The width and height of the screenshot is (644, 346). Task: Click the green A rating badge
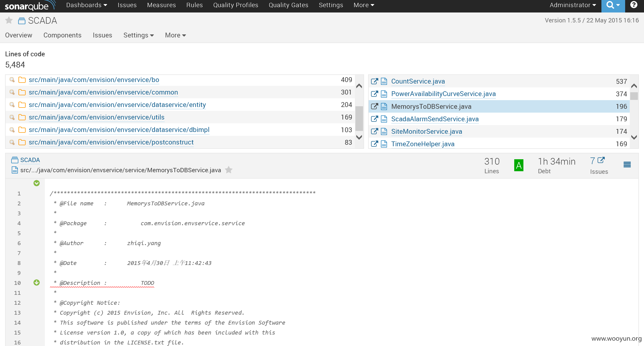click(519, 165)
